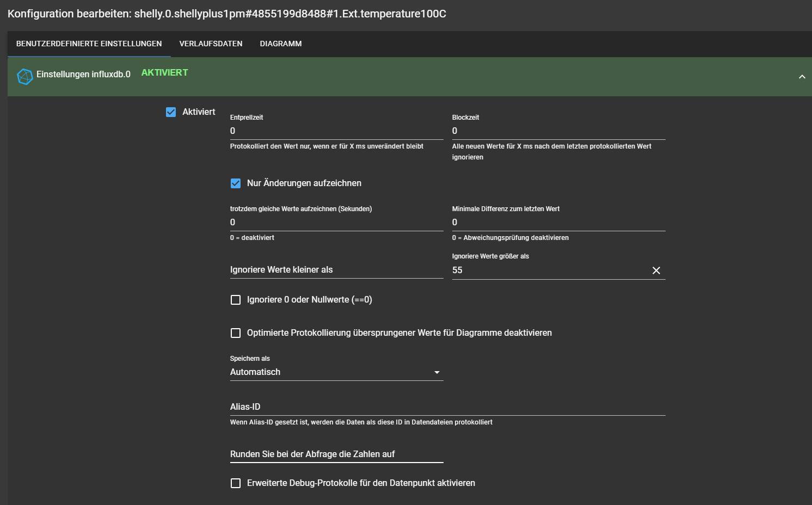
Task: Click 'Minimale Differenz zum letzten Wert' field
Action: pos(558,223)
